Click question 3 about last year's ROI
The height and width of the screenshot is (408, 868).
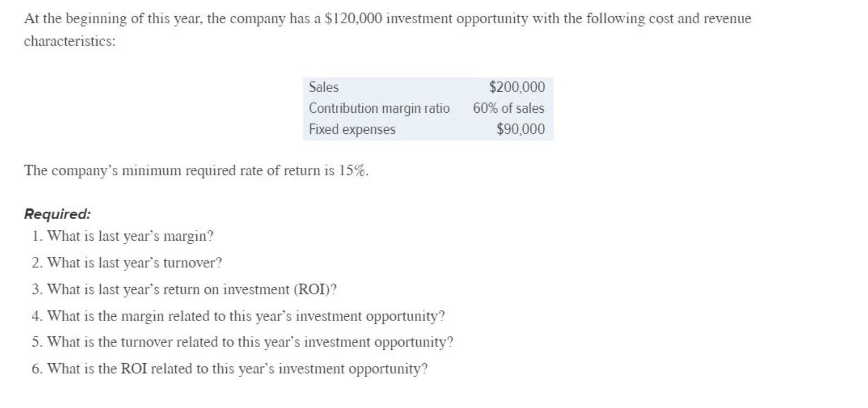point(184,289)
